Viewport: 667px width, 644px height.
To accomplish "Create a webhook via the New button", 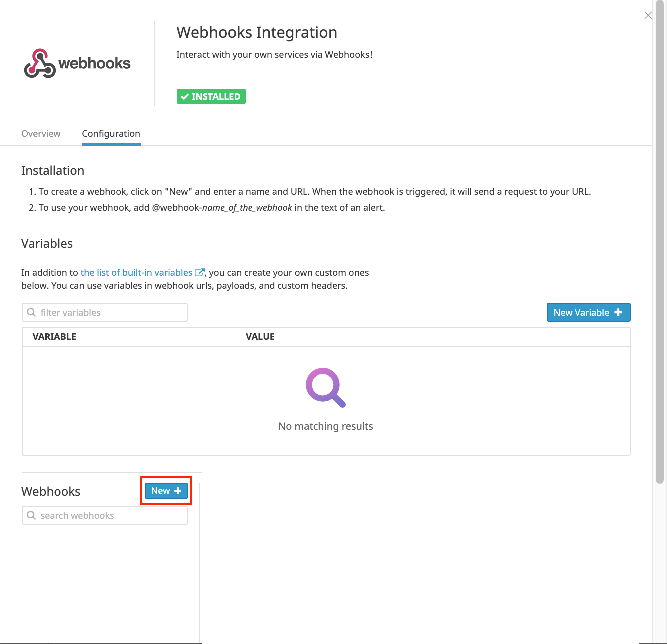I will [166, 490].
